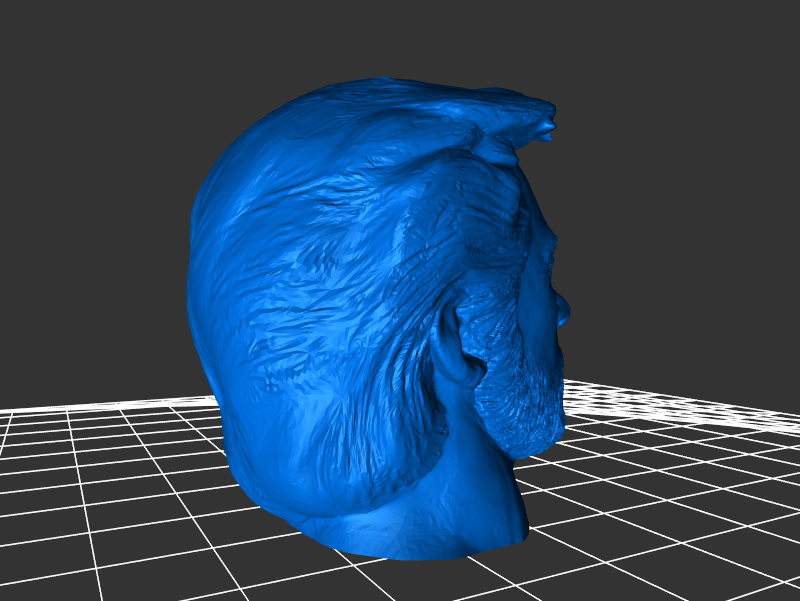Click the grid floor below the bust
The width and height of the screenshot is (800, 601).
pos(420,580)
